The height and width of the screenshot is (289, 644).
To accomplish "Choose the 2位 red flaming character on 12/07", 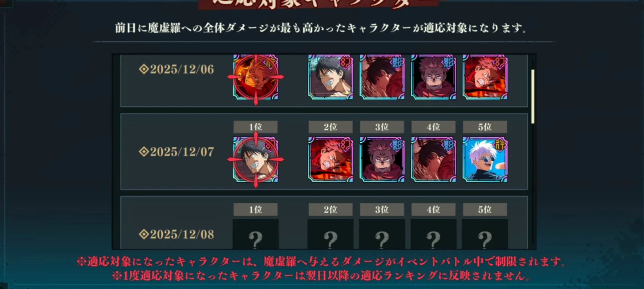I will [331, 159].
